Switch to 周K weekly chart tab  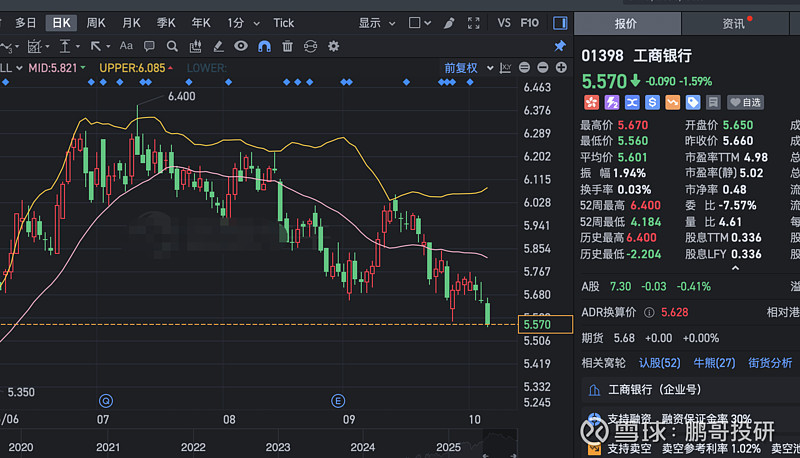tap(96, 22)
